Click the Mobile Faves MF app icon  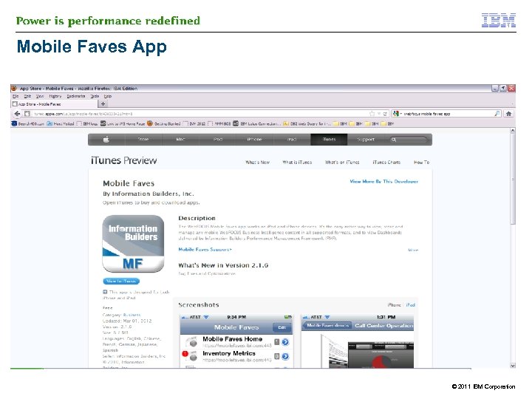tap(133, 244)
